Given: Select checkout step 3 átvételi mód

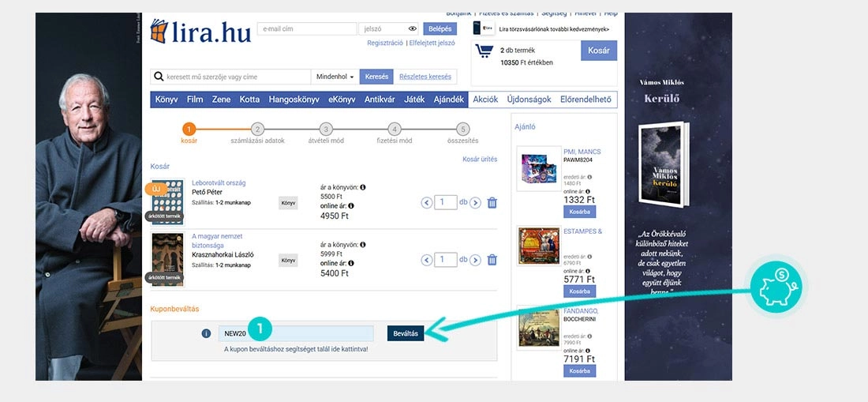Looking at the screenshot, I should 326,133.
